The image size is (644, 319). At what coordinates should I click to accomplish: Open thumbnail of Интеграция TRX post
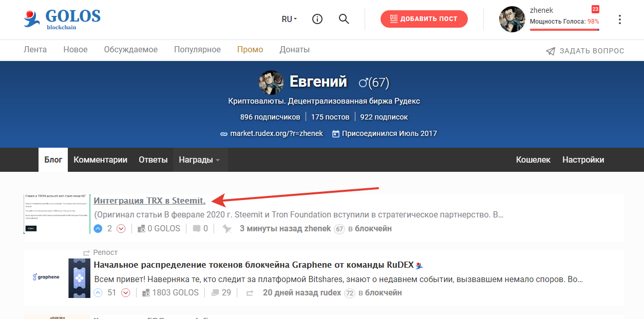(x=56, y=214)
